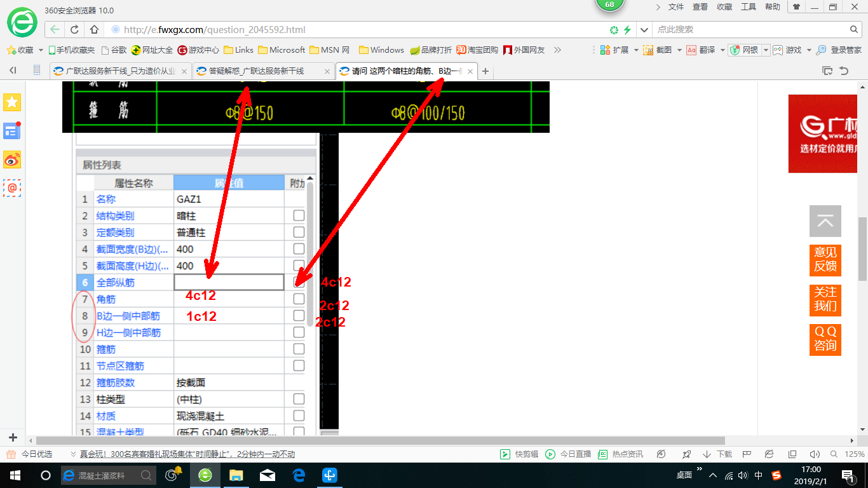Reload the page with refresh icon

tap(75, 29)
